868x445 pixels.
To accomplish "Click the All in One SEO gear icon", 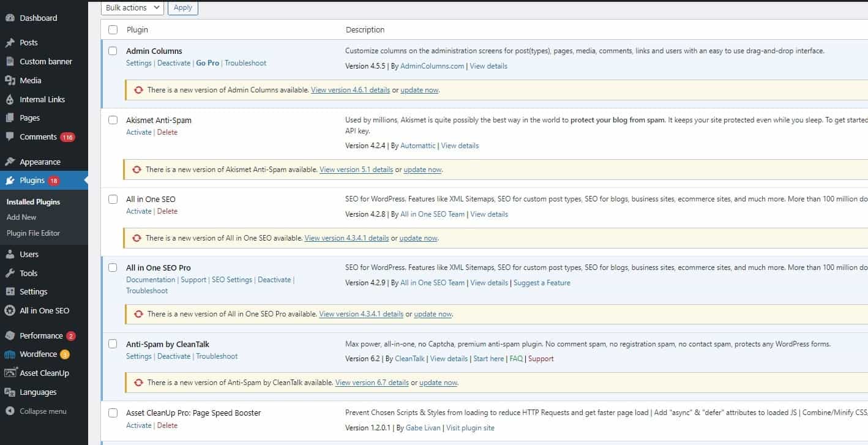I will click(10, 311).
